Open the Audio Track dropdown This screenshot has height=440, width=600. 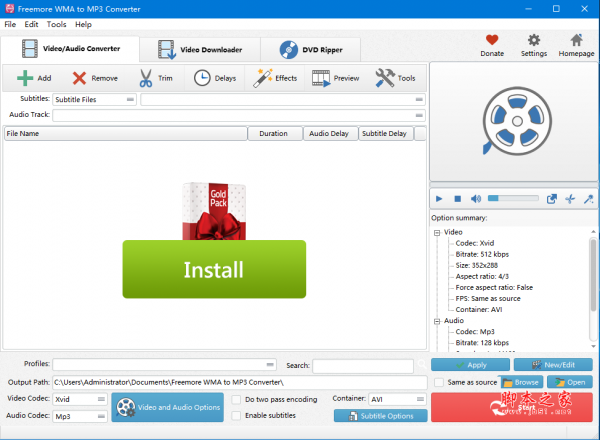coord(239,115)
